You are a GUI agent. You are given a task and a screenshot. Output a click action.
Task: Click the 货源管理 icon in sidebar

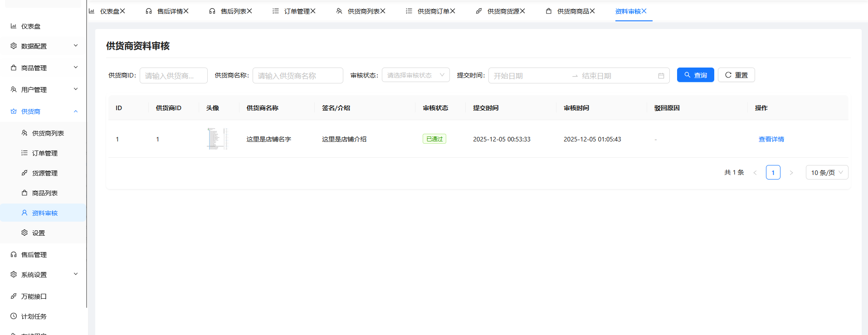pyautogui.click(x=24, y=173)
